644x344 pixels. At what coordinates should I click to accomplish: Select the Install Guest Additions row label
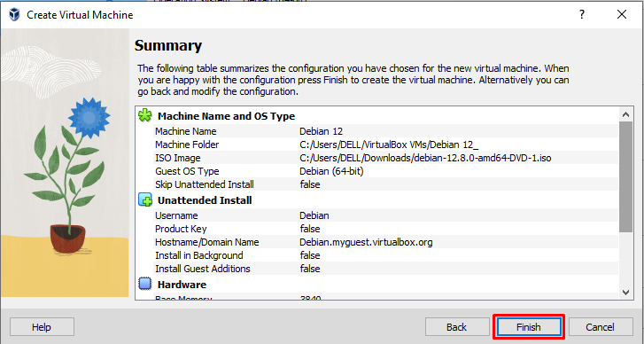tap(203, 269)
